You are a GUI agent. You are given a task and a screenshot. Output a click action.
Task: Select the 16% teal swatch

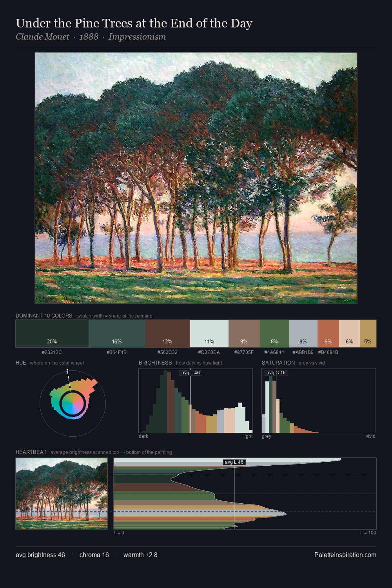click(117, 334)
